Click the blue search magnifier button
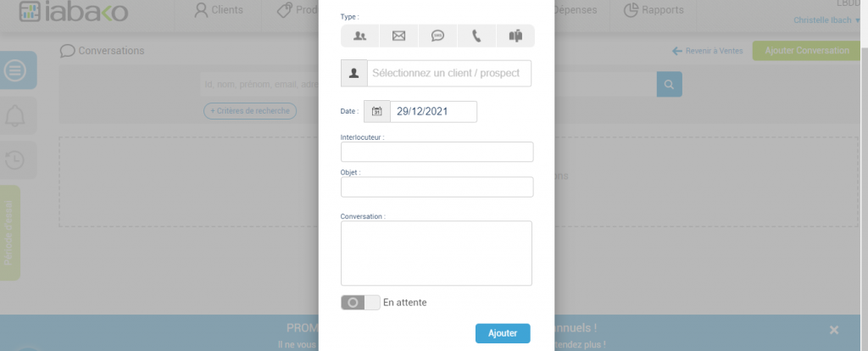Viewport: 868px width, 351px height. (669, 85)
